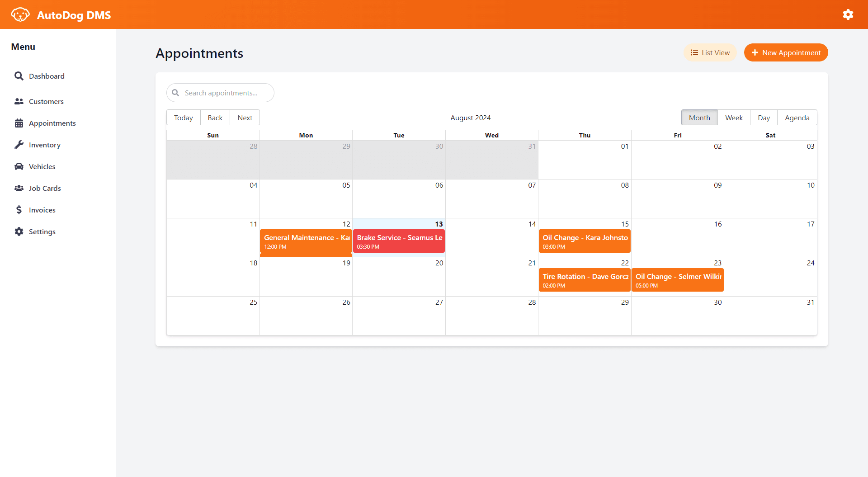868x477 pixels.
Task: Open General Maintenance appointment on the 12th
Action: tap(306, 241)
